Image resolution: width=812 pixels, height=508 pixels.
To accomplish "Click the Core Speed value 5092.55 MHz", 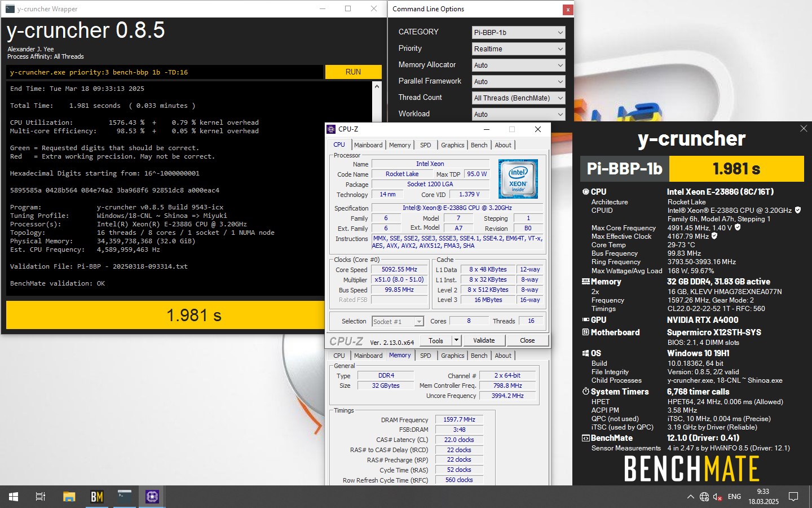I will pos(399,270).
